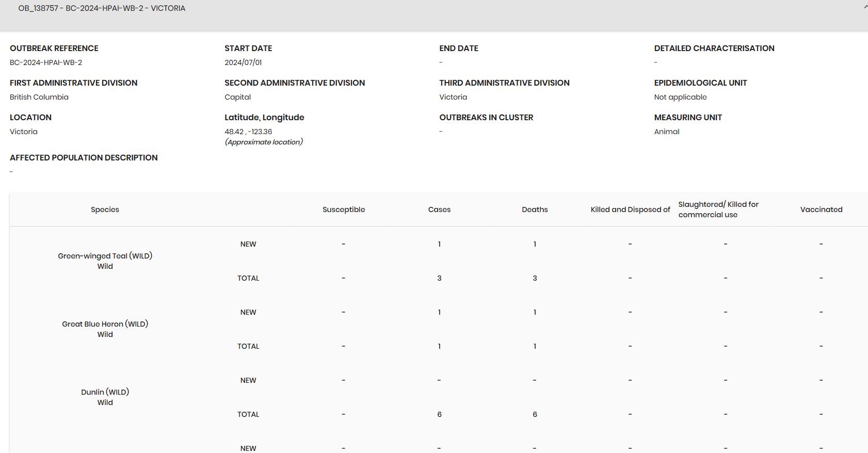Click the Susceptible column header

(344, 209)
